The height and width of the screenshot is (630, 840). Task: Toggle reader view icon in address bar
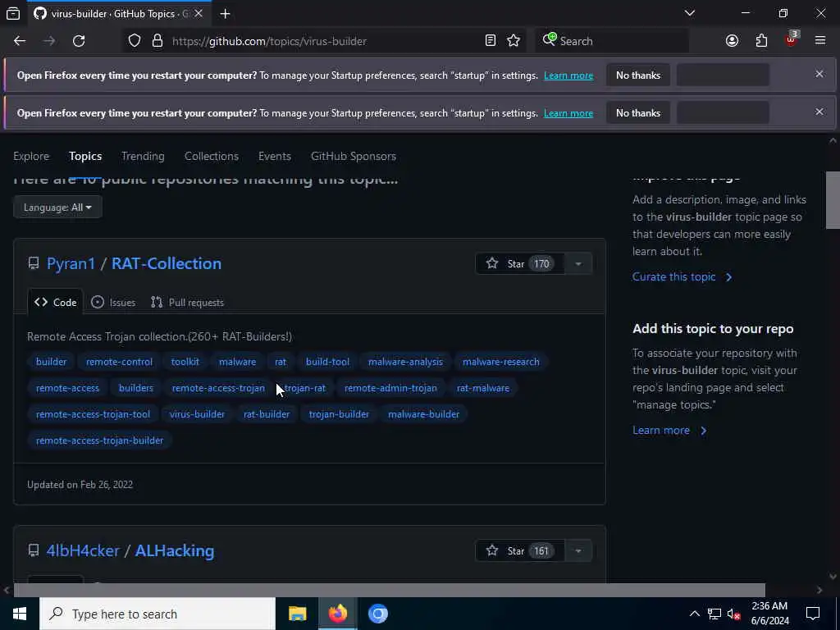(491, 41)
